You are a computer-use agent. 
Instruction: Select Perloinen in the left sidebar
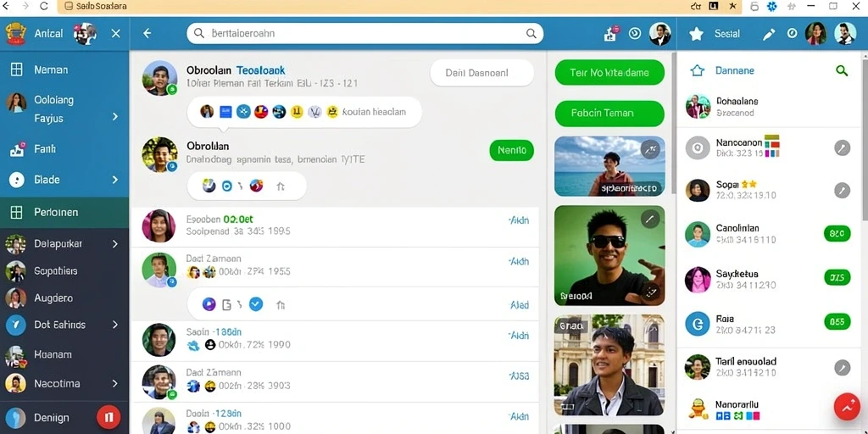[64, 212]
